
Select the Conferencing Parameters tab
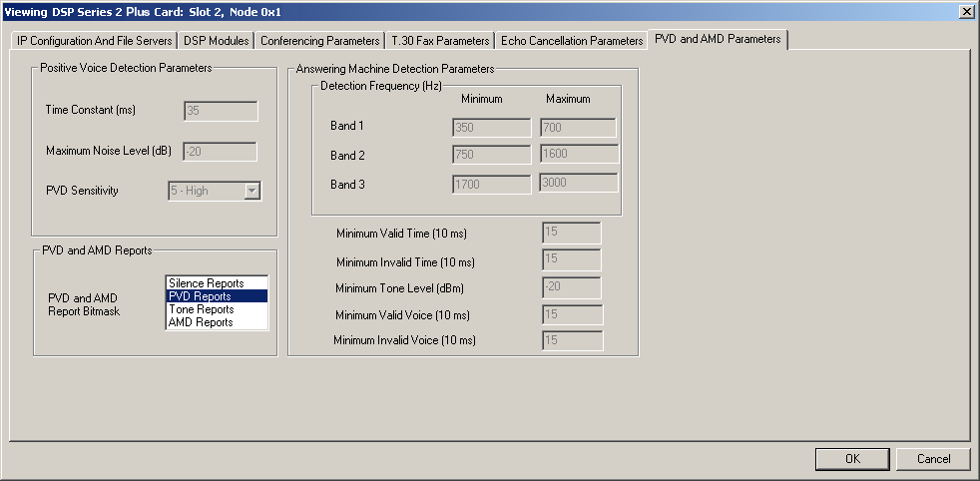320,41
